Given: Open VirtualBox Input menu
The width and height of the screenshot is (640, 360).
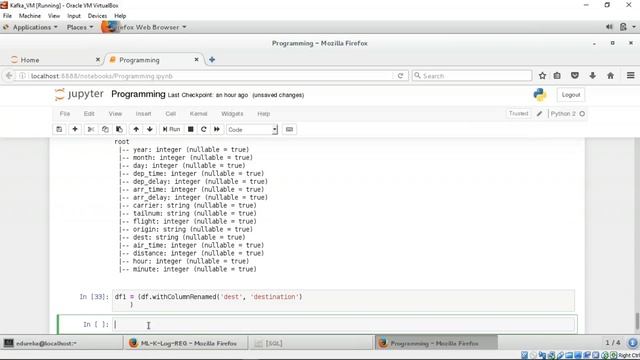Looking at the screenshot, I should [x=74, y=16].
